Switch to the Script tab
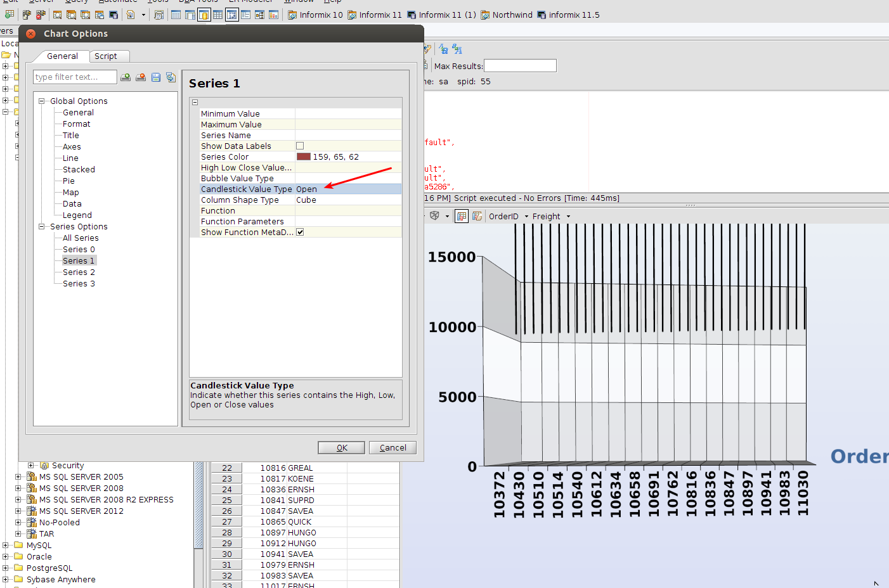 click(106, 56)
